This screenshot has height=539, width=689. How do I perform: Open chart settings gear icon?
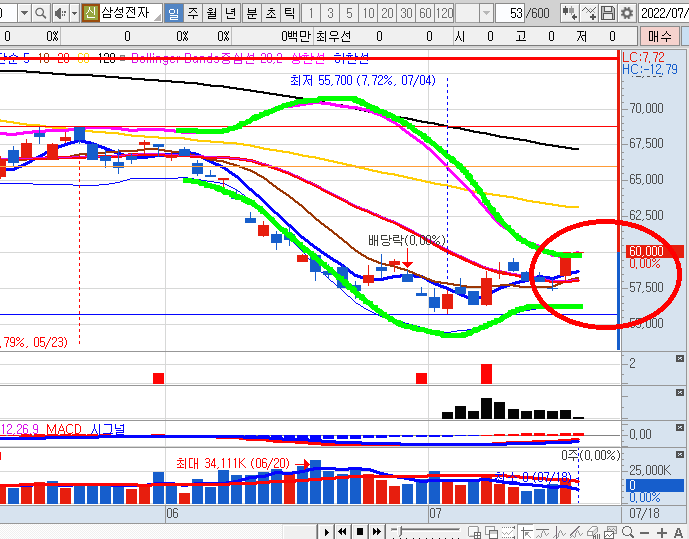[627, 13]
